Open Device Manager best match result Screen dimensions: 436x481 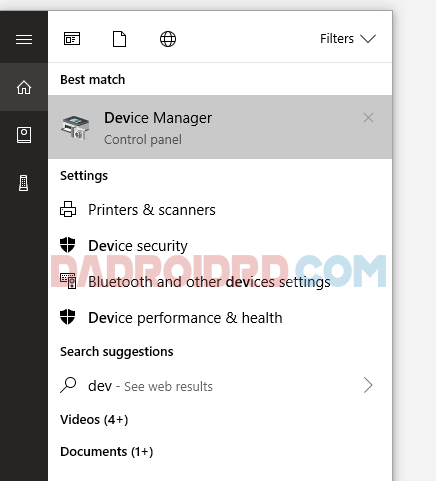[220, 127]
